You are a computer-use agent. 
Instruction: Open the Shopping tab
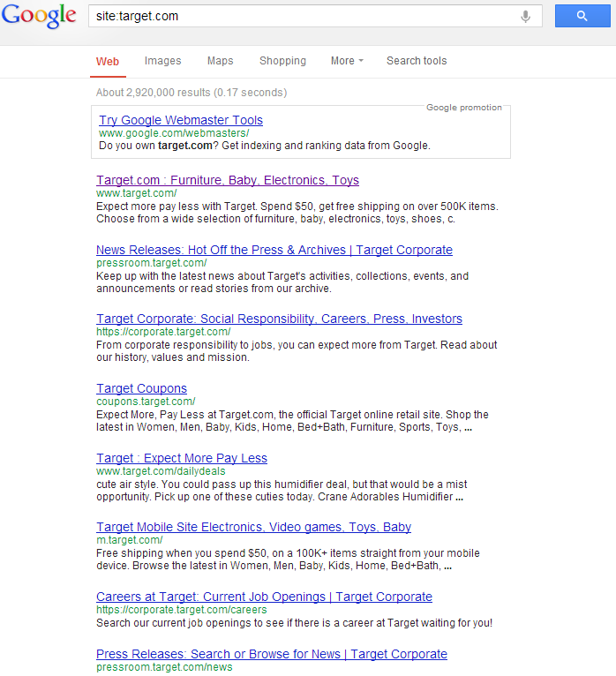[282, 61]
